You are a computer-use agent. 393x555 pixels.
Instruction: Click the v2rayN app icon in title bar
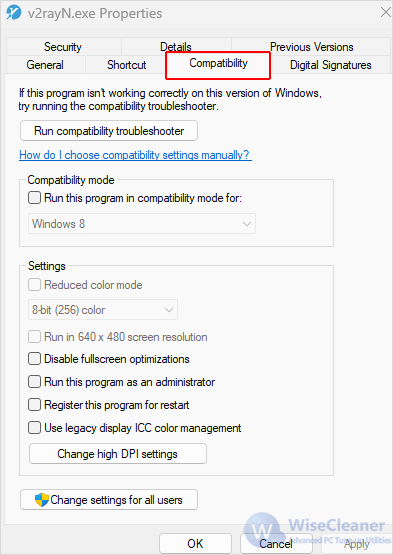(13, 12)
